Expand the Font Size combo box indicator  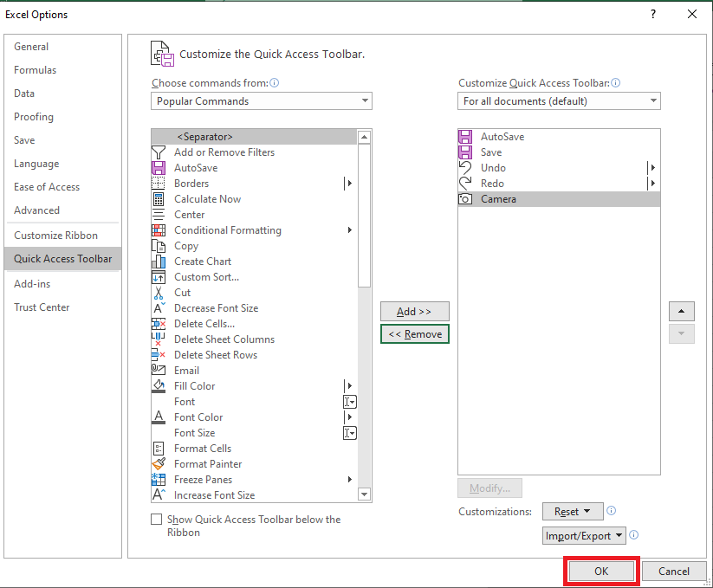pyautogui.click(x=350, y=433)
